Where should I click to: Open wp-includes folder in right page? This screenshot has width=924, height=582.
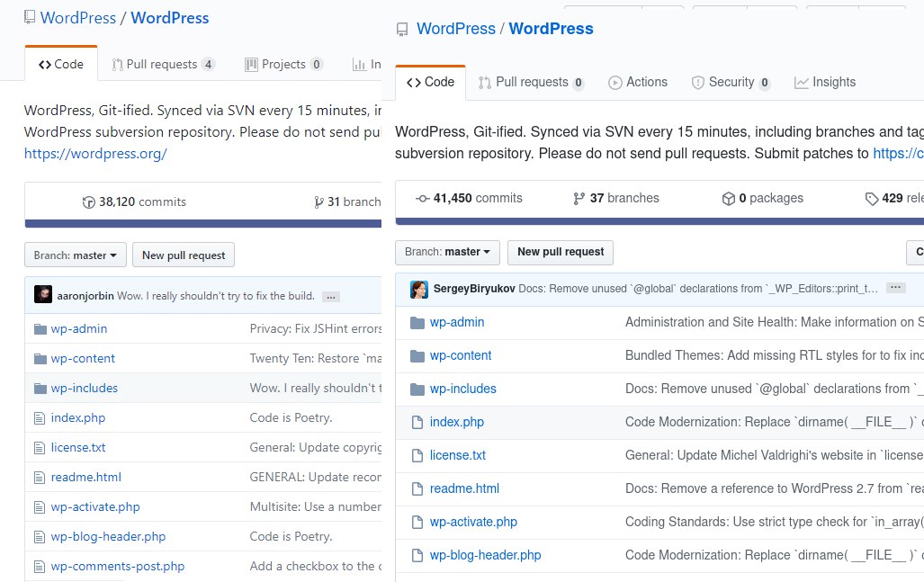point(463,389)
